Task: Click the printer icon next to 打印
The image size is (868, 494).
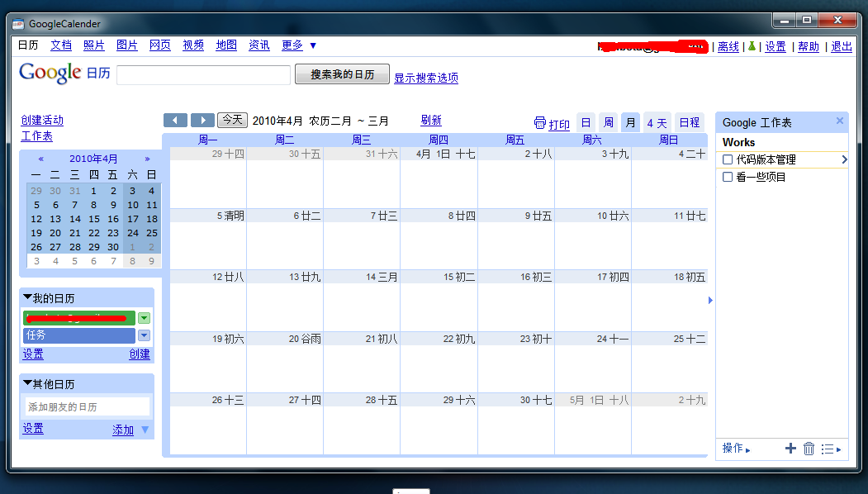Action: [x=540, y=123]
